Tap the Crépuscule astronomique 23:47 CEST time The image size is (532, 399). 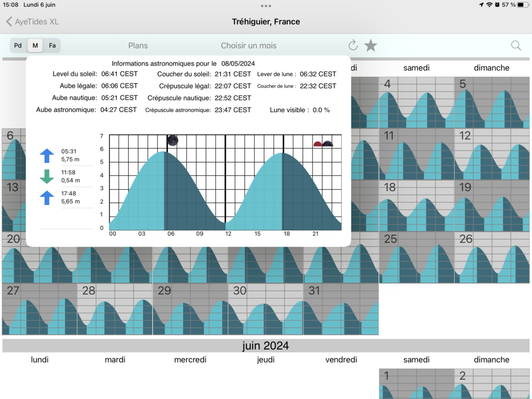coord(233,110)
